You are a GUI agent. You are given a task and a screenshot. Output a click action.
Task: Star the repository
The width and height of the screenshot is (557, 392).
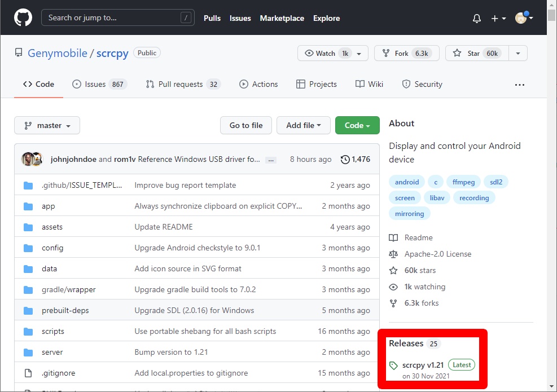[x=477, y=53]
